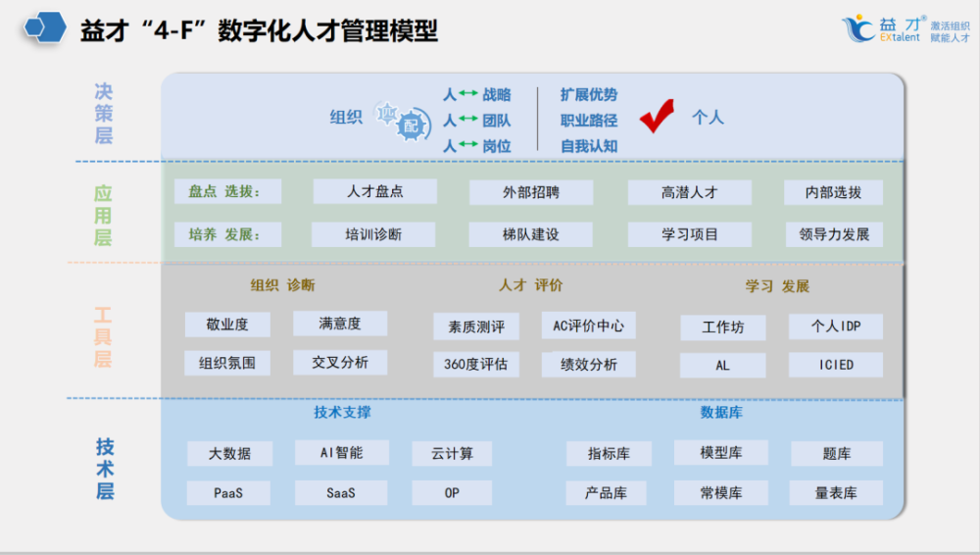
Task: Click the 自我认知 text
Action: coord(589,146)
